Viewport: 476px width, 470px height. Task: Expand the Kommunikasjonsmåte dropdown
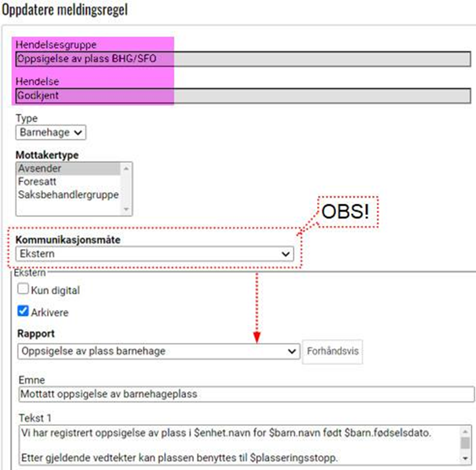coord(155,253)
